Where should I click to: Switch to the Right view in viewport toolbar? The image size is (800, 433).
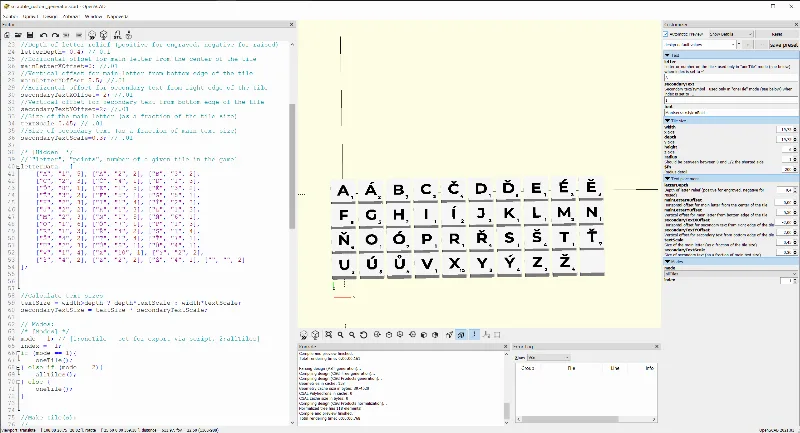click(x=377, y=335)
